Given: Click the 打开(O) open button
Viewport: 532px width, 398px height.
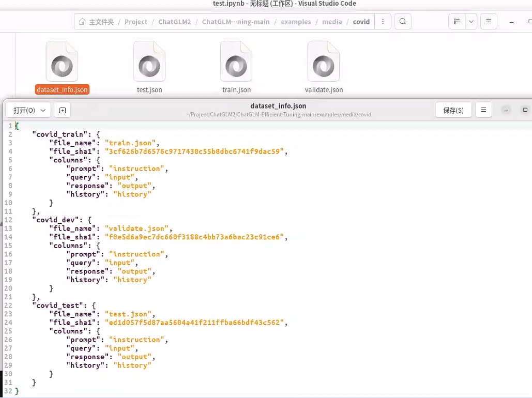Looking at the screenshot, I should [24, 110].
